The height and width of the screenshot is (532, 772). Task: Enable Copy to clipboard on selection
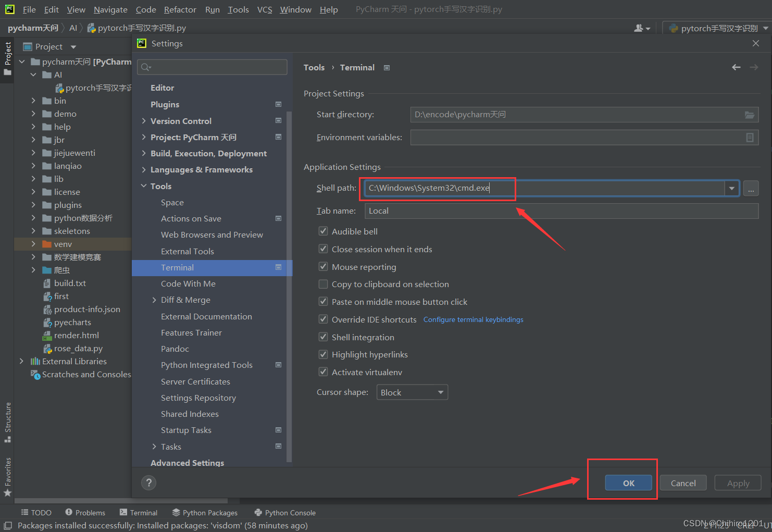pos(323,284)
